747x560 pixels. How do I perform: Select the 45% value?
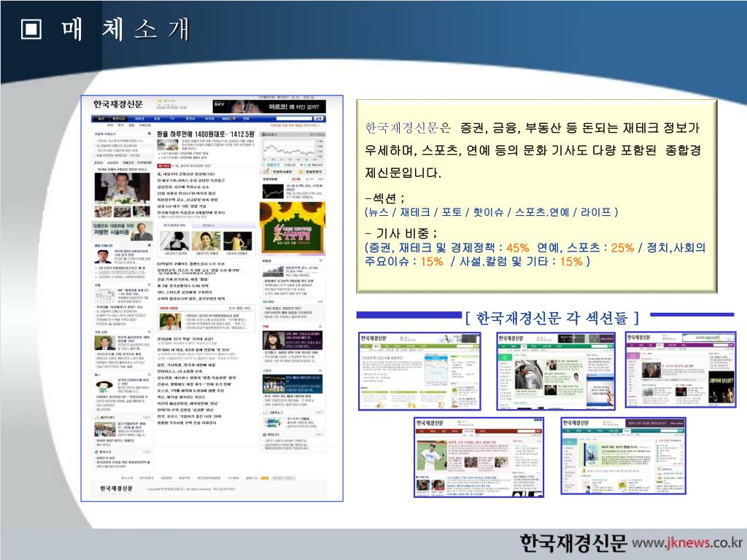click(x=518, y=248)
